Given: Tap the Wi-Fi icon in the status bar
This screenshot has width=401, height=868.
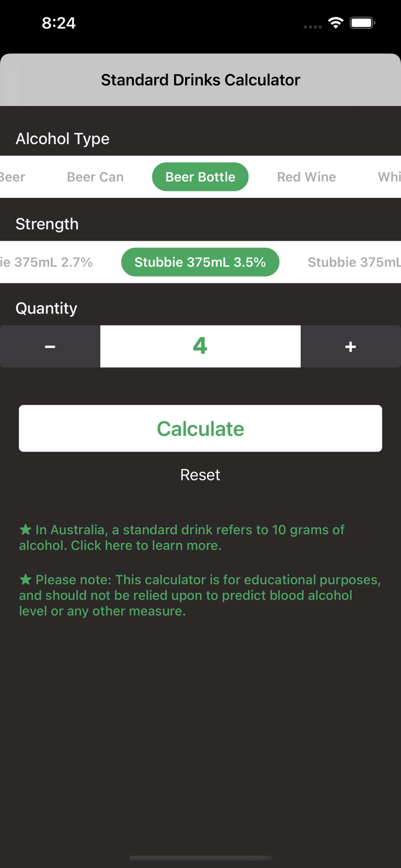Looking at the screenshot, I should [x=336, y=23].
